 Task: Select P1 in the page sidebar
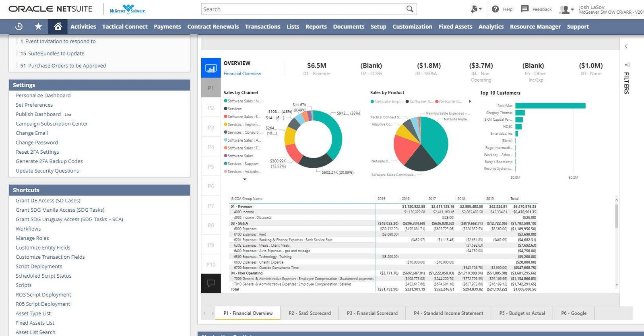(x=211, y=88)
